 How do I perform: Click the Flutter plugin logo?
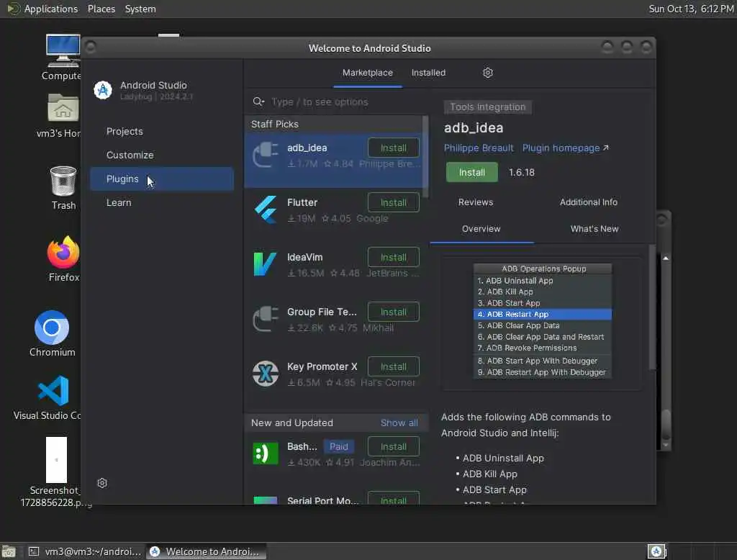pyautogui.click(x=265, y=209)
